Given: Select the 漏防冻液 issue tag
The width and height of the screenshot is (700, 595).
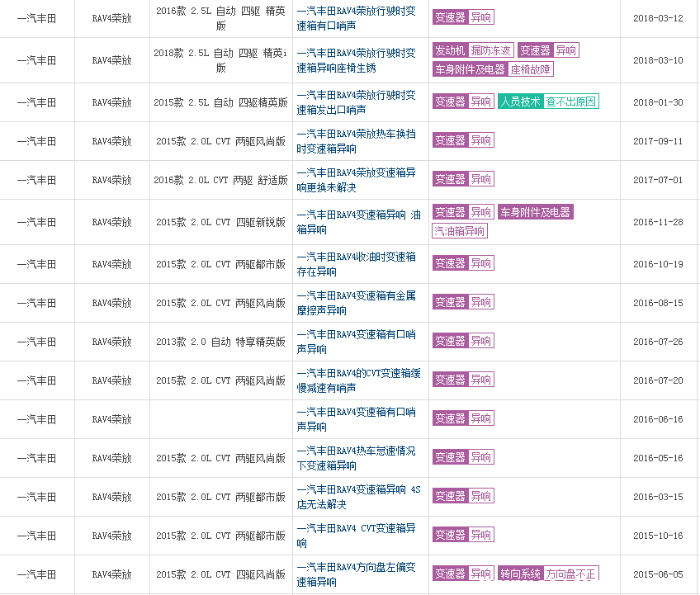Looking at the screenshot, I should pos(491,50).
